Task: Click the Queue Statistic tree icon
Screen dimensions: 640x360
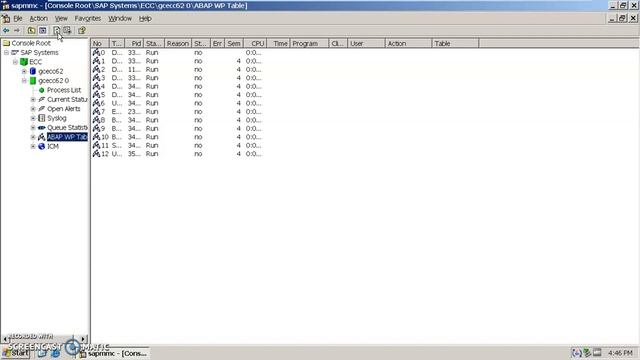Action: tap(42, 128)
